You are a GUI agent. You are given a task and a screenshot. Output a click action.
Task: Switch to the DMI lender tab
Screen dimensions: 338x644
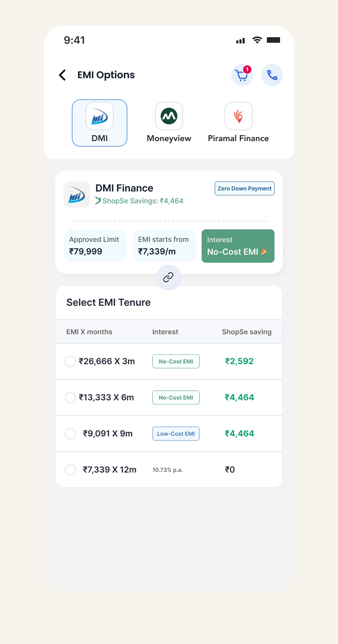click(x=100, y=123)
